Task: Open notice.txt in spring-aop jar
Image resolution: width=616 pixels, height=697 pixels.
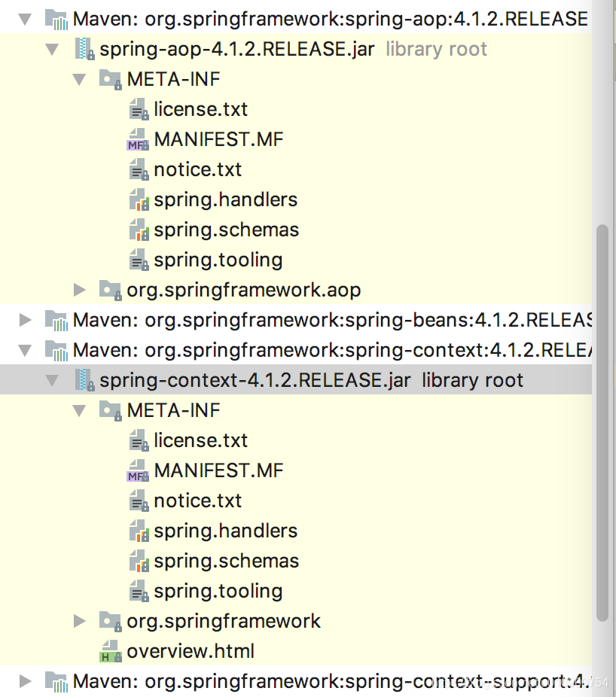Action: [197, 170]
